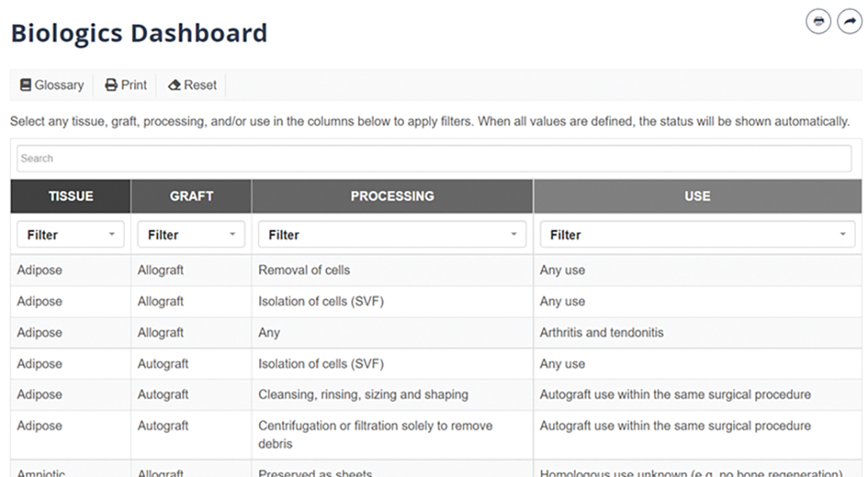Choose "Cleansing, rinsing, sizing and shaping" cell
The width and height of the screenshot is (868, 477).
pyautogui.click(x=363, y=394)
